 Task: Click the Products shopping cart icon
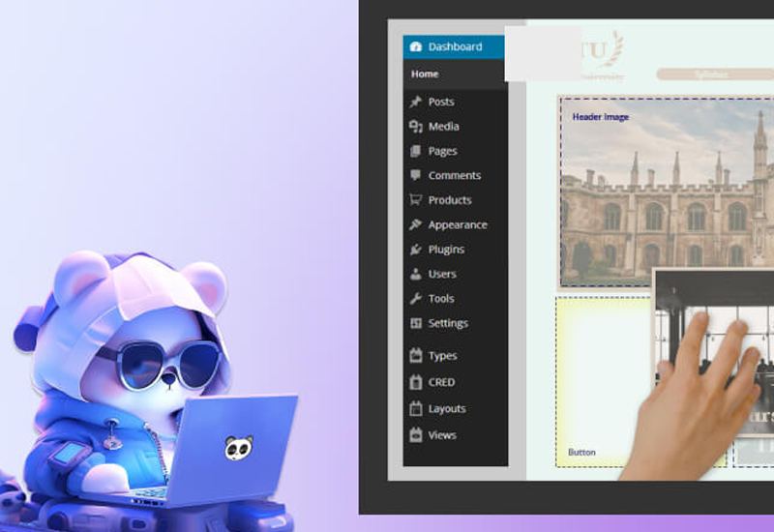pos(416,200)
